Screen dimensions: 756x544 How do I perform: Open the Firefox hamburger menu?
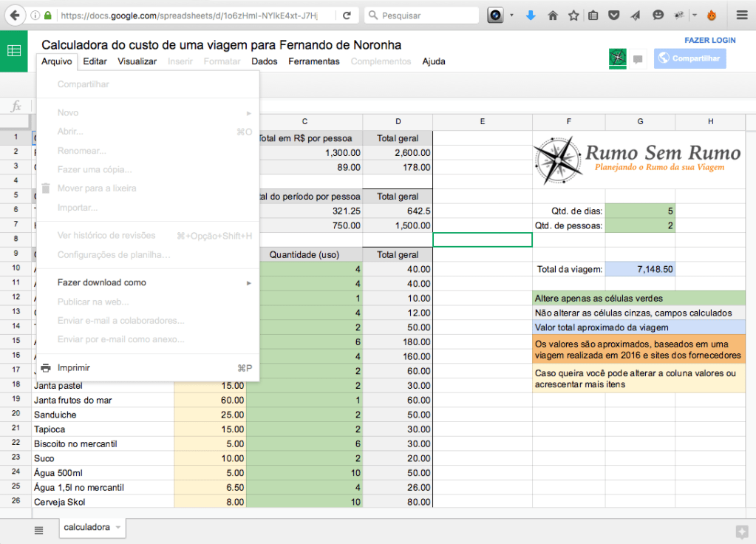(x=740, y=15)
